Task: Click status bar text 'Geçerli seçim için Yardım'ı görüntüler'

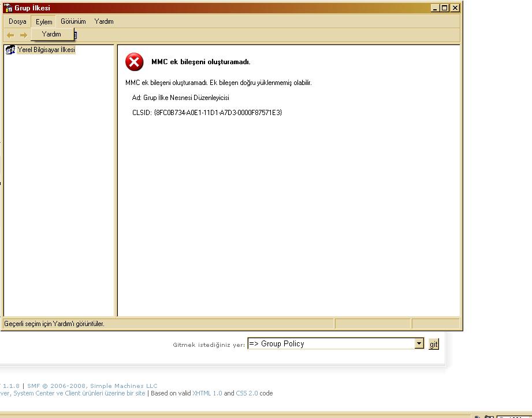Action: [x=54, y=324]
